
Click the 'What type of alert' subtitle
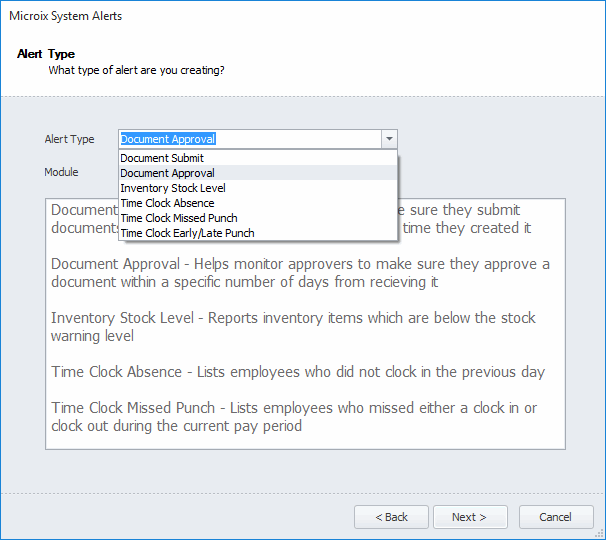136,71
